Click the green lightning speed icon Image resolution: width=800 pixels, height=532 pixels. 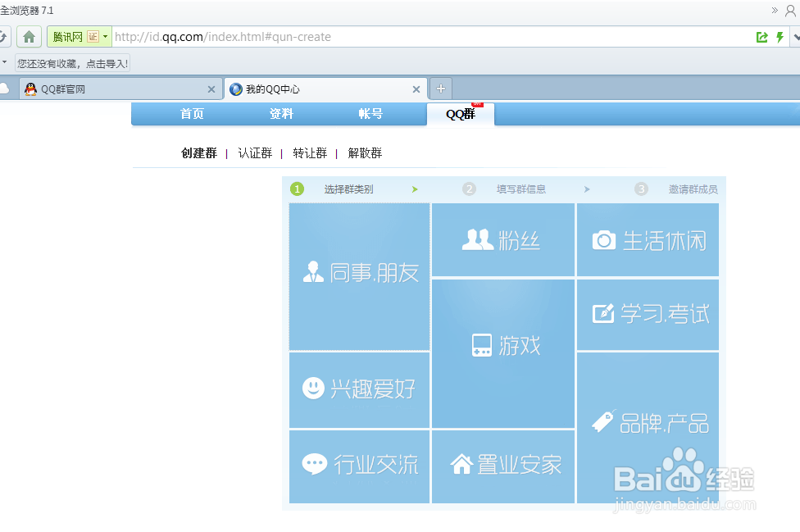pyautogui.click(x=780, y=37)
